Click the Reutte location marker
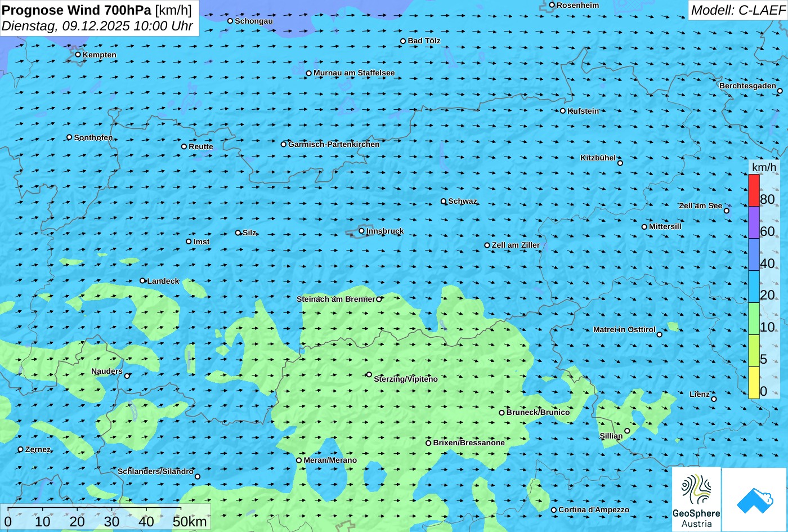 coord(184,146)
